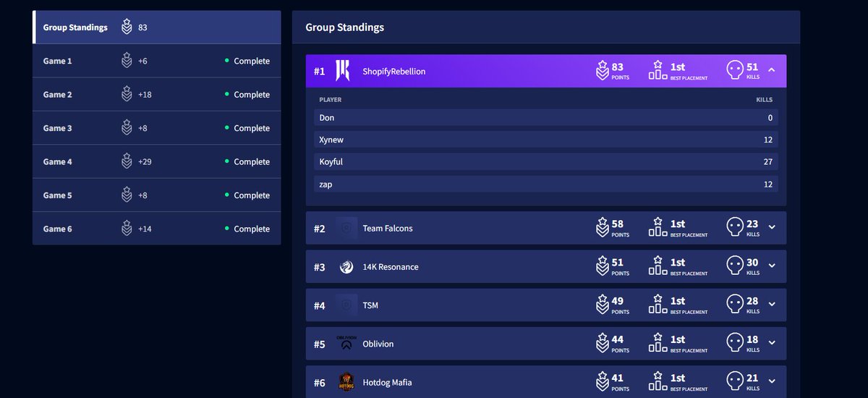The height and width of the screenshot is (398, 868).
Task: Open Game 6 results
Action: click(x=157, y=229)
